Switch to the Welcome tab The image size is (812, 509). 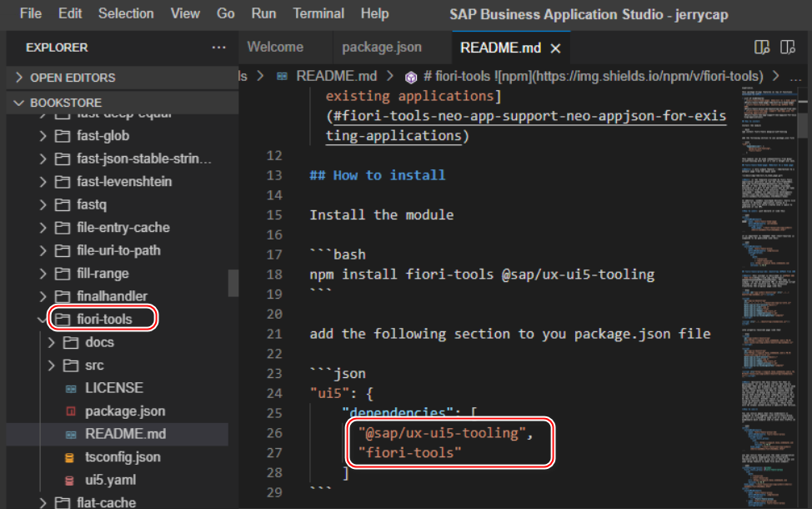click(x=275, y=48)
